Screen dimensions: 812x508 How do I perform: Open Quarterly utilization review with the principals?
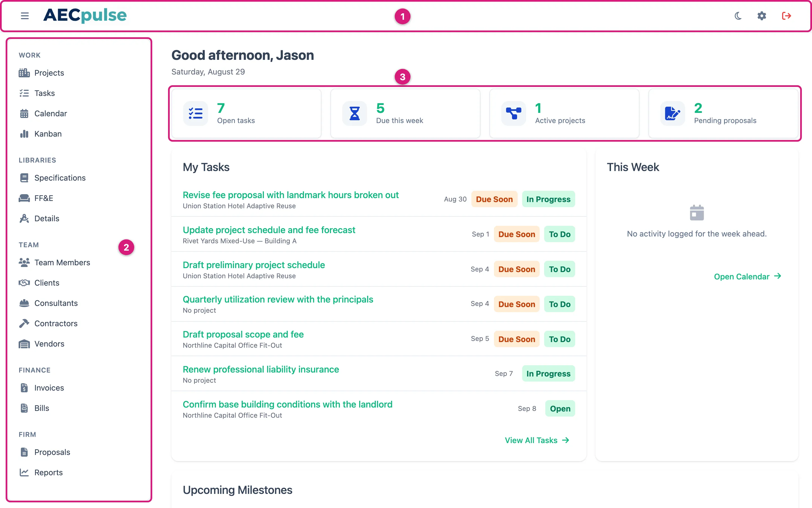tap(278, 299)
